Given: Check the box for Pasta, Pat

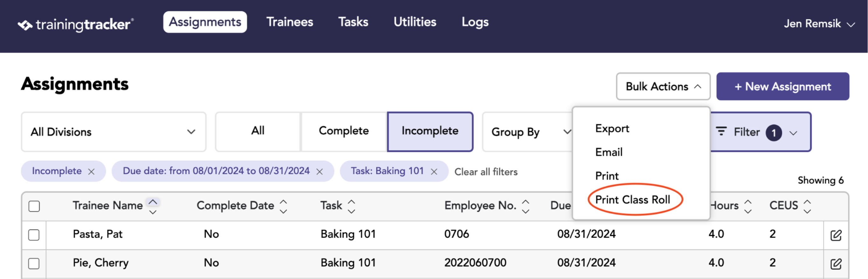Looking at the screenshot, I should [34, 235].
